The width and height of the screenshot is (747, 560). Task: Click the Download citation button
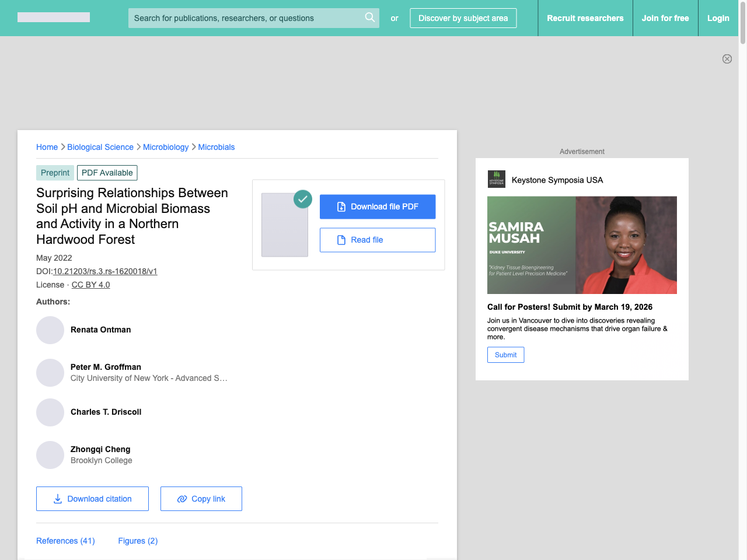(92, 499)
